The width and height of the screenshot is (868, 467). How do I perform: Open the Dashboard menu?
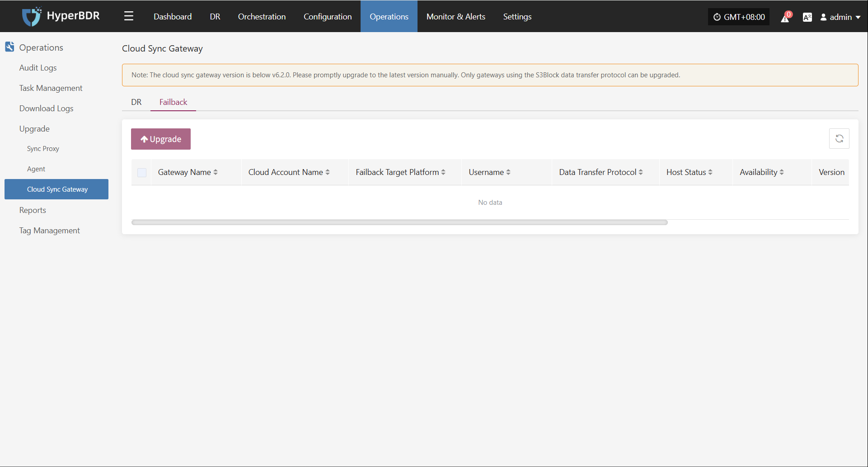(x=173, y=16)
